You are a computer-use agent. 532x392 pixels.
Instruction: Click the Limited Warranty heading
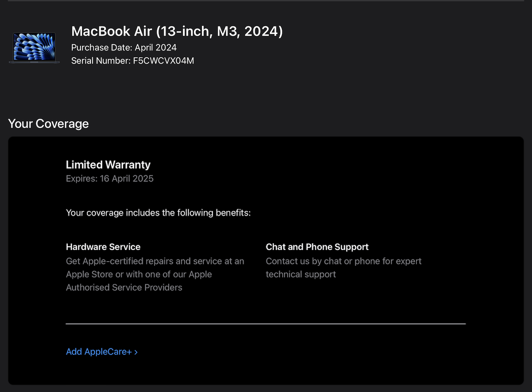(x=108, y=165)
